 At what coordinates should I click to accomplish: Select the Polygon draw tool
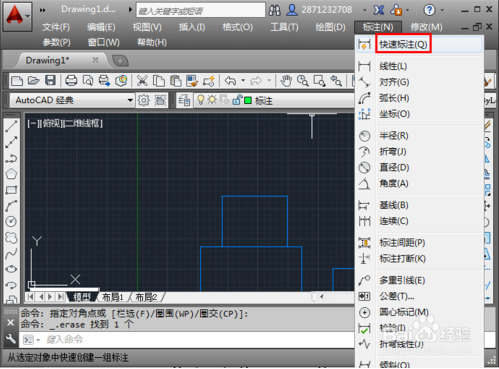11,174
